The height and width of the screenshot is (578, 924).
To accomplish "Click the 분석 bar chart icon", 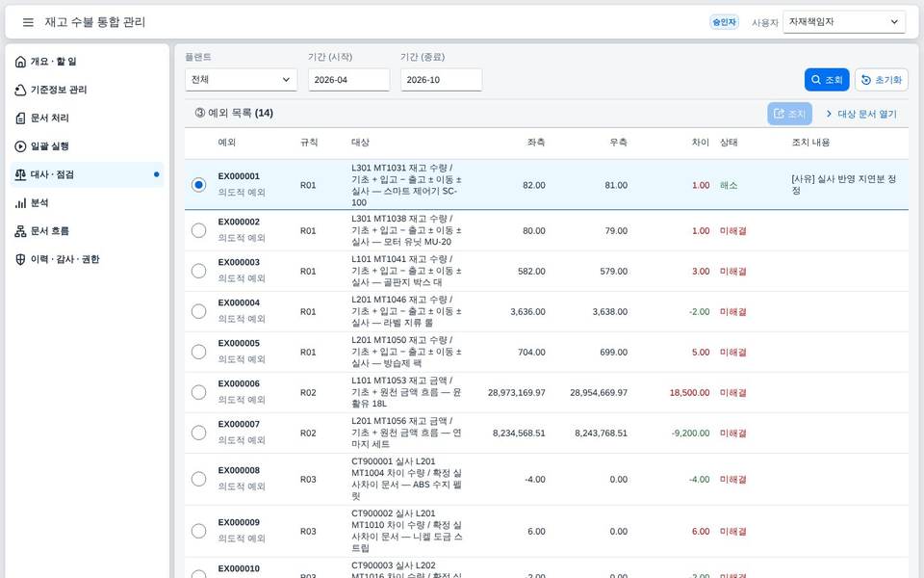I will [20, 203].
